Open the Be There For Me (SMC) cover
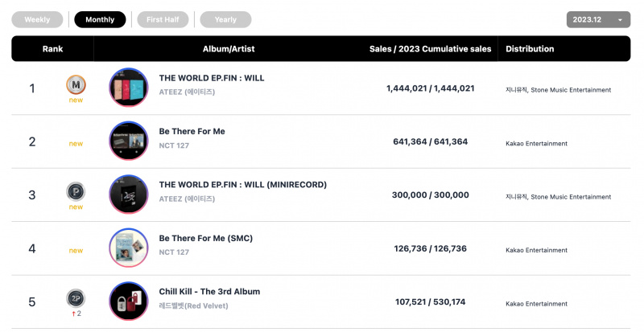This screenshot has width=644, height=332. (x=129, y=248)
